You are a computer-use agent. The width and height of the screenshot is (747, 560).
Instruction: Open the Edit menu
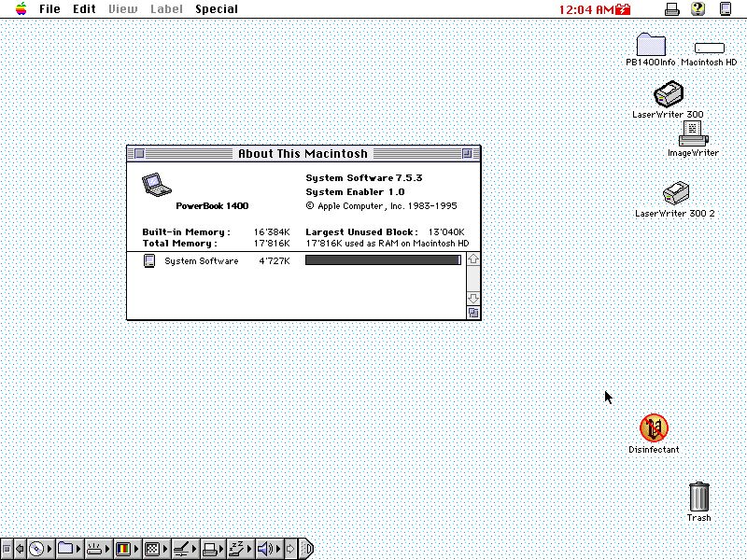[84, 9]
